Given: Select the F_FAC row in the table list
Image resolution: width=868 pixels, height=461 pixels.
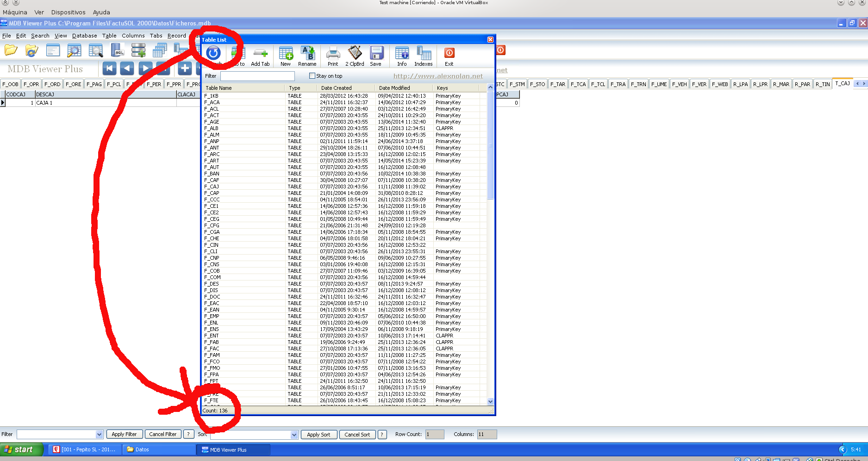Looking at the screenshot, I should [344, 349].
